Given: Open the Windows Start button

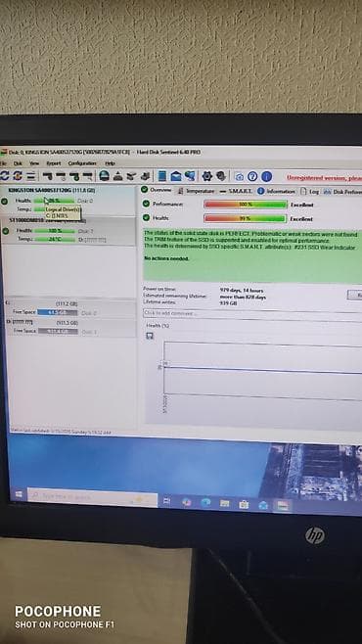Looking at the screenshot, I should click(x=19, y=495).
